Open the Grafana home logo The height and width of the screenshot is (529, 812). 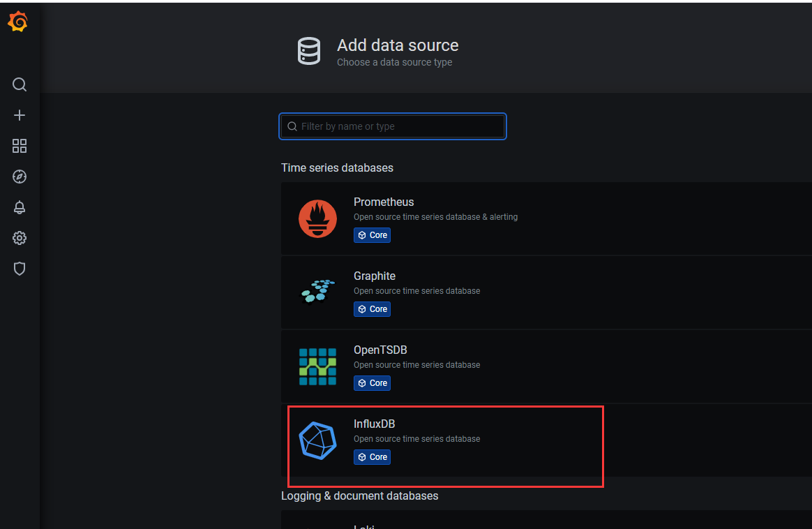[x=17, y=22]
